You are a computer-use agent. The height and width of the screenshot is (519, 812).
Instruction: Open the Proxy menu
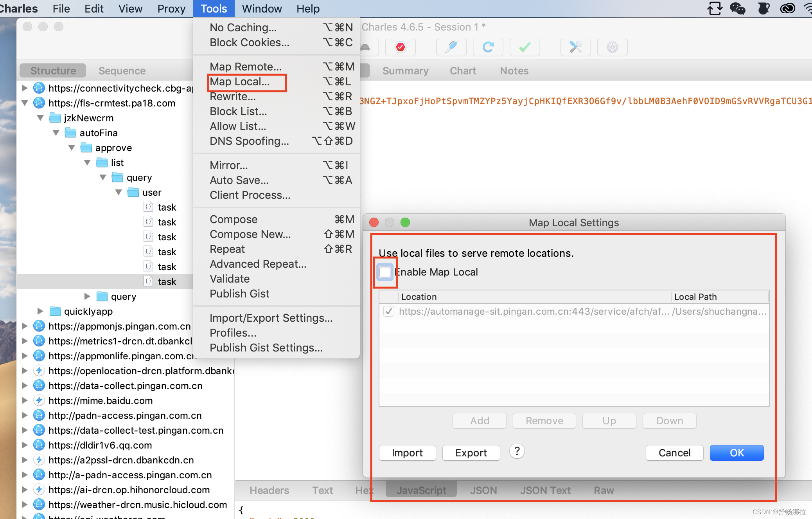[x=171, y=9]
